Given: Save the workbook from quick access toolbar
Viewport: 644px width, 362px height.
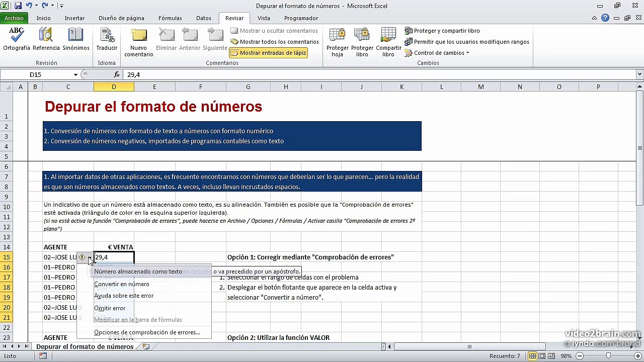Looking at the screenshot, I should point(18,6).
